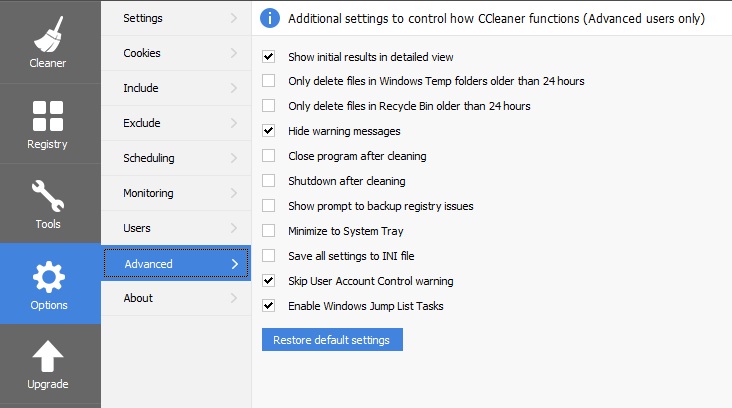Enable Close program after cleaning
The height and width of the screenshot is (408, 732).
(268, 156)
